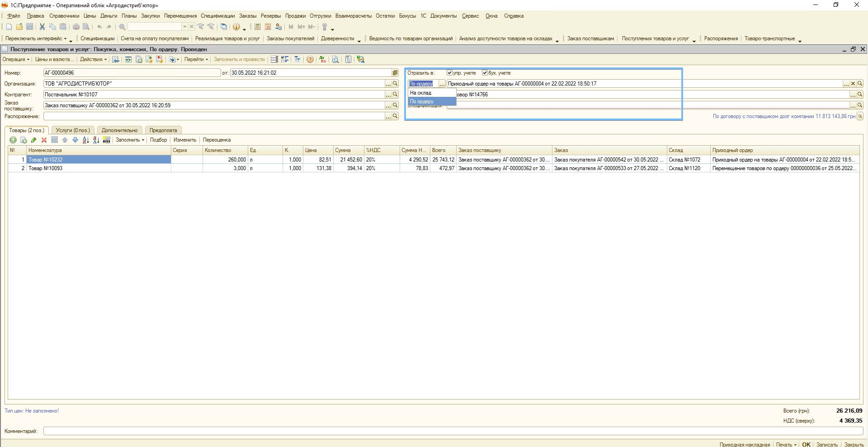
Task: Click the supplier contract debt link
Action: click(784, 116)
